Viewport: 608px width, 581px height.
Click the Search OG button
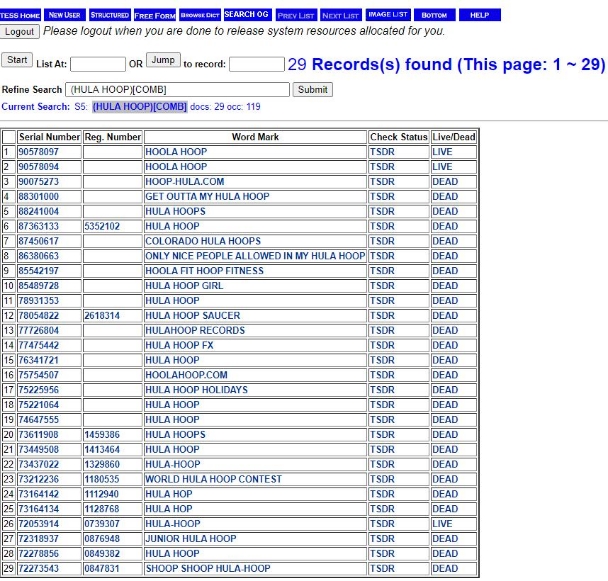[246, 15]
